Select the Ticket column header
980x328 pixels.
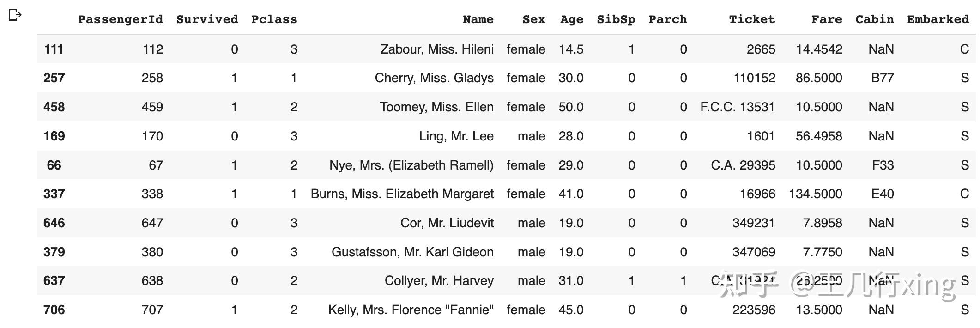point(751,19)
